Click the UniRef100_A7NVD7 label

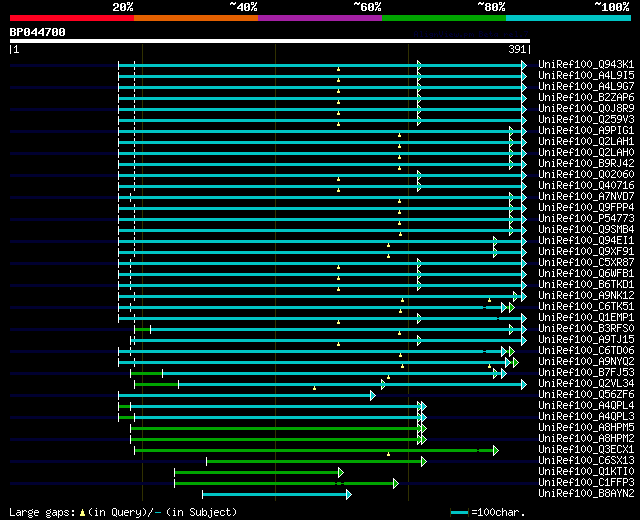point(586,196)
